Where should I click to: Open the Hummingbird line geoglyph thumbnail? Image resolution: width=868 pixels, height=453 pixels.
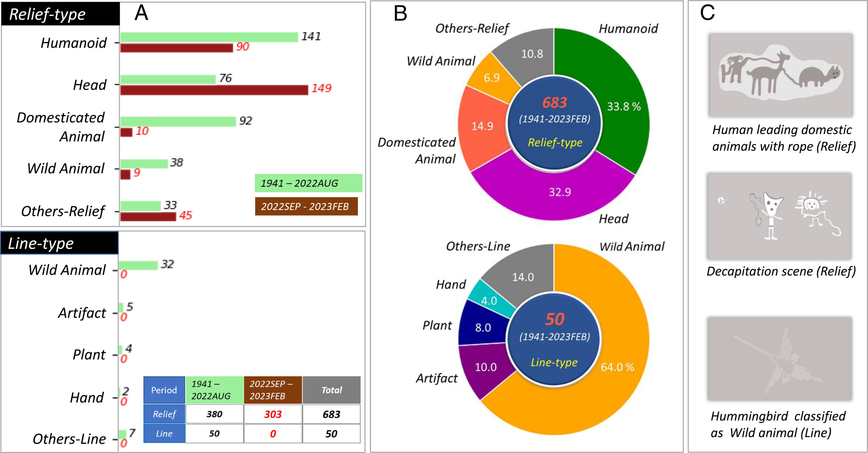pos(780,359)
